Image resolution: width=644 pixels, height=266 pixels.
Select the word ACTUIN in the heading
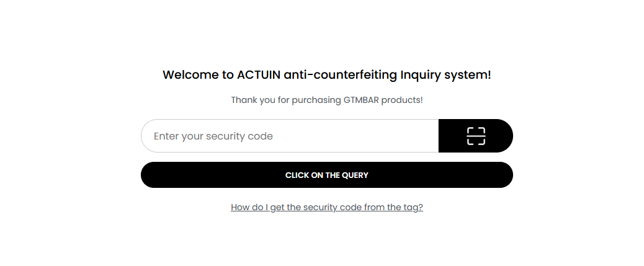259,74
